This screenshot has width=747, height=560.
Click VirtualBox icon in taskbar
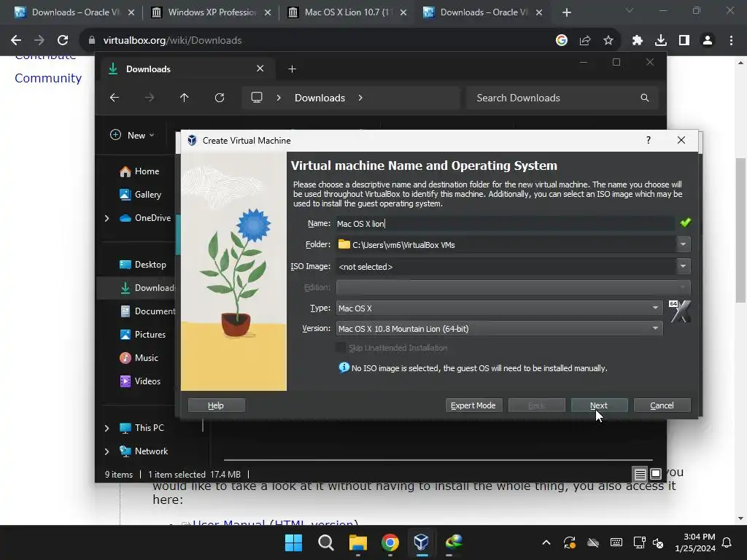pos(421,542)
